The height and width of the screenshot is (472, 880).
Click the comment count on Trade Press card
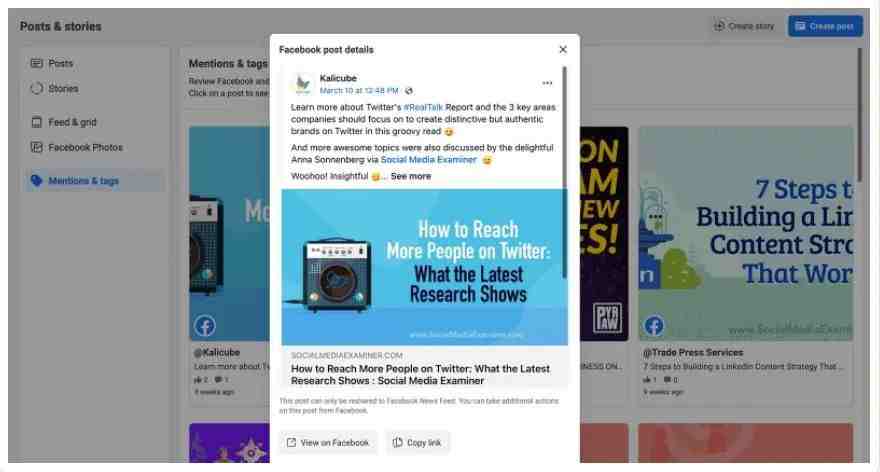pyautogui.click(x=671, y=380)
